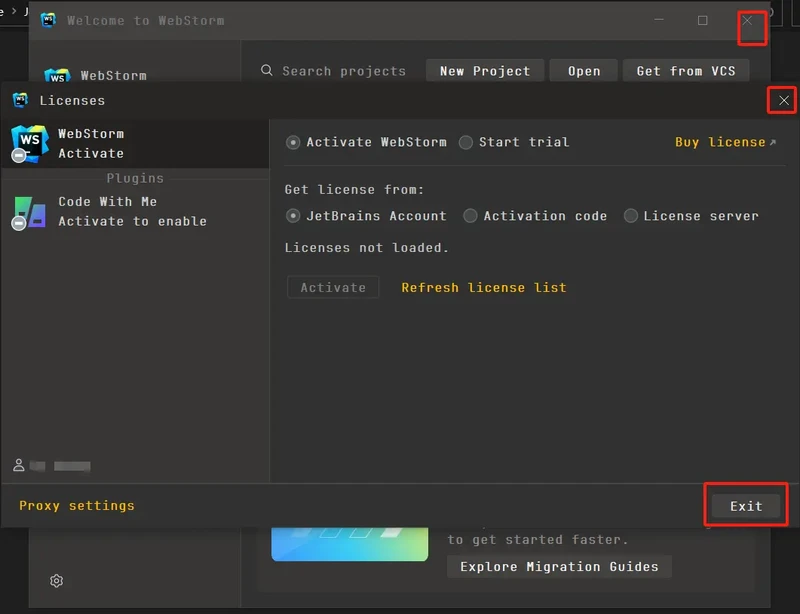Select the Activate WebStorm radio option

[x=293, y=142]
